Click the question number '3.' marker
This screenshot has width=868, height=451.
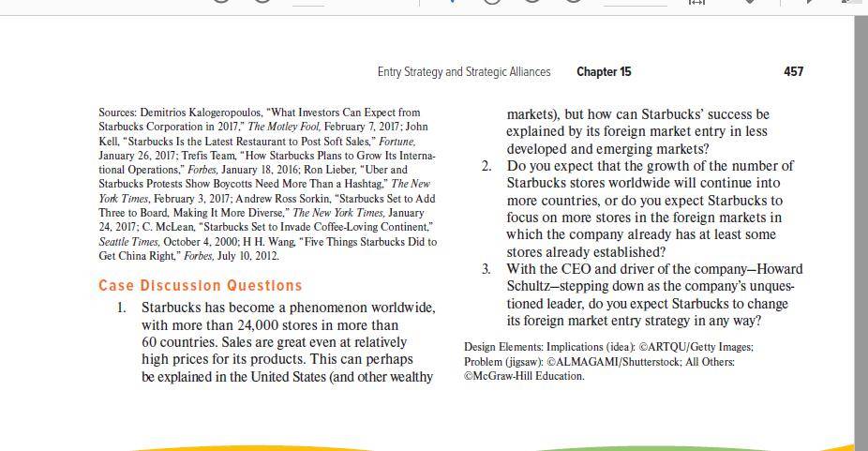coord(486,269)
